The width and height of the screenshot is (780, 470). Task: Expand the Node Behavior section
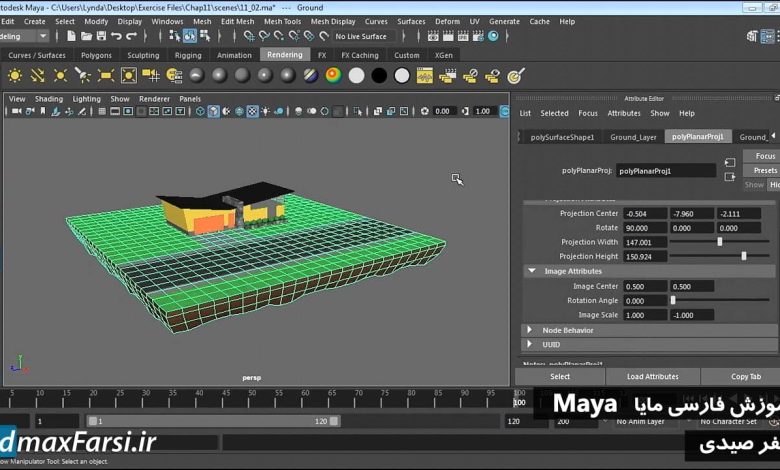530,329
